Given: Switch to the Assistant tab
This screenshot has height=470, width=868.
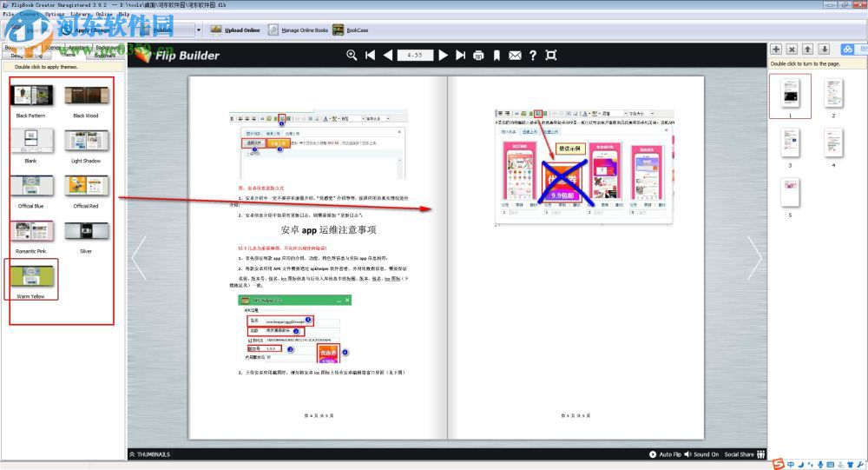Looking at the screenshot, I should point(78,48).
